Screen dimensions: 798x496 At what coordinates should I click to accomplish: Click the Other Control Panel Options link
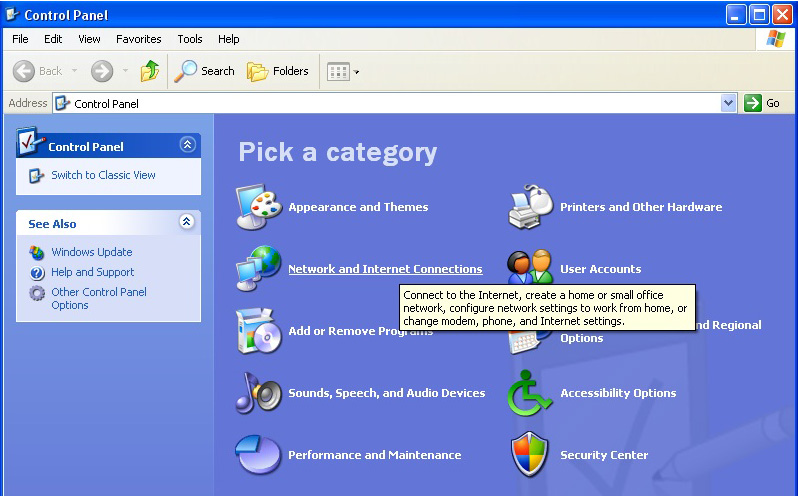pyautogui.click(x=99, y=299)
